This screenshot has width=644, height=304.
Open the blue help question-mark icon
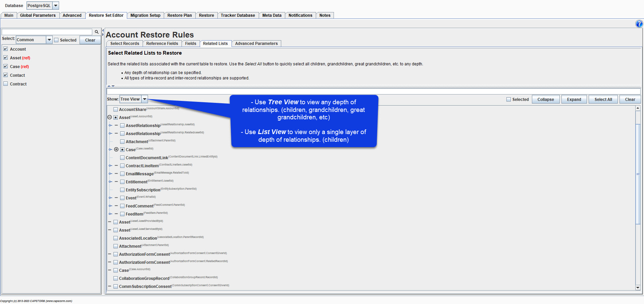[639, 24]
